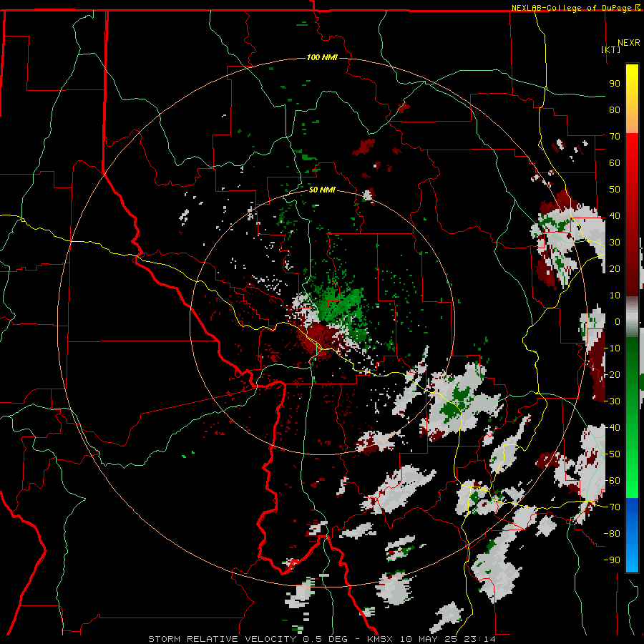The width and height of the screenshot is (644, 644).
Task: Click the positive 60 scale value
Action: tap(615, 162)
